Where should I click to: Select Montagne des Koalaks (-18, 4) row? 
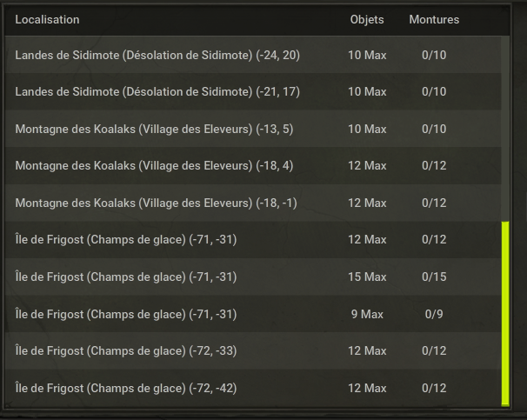(253, 165)
